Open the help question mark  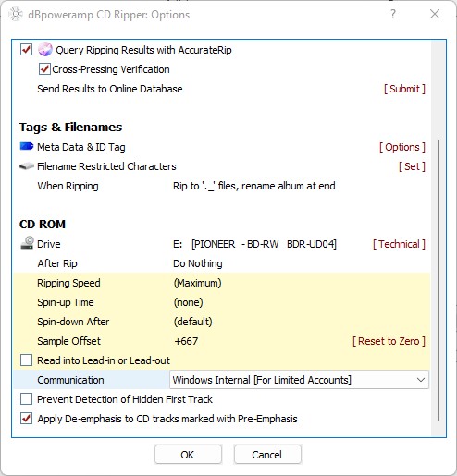[x=393, y=14]
